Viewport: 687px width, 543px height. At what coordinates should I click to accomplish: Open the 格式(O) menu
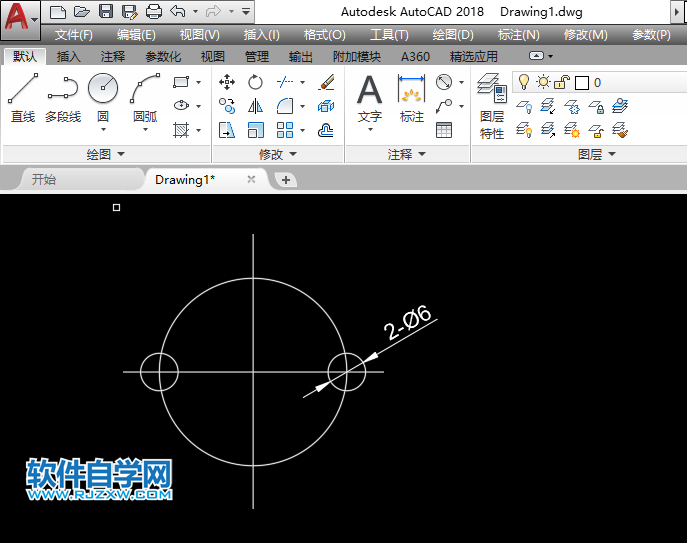point(324,35)
